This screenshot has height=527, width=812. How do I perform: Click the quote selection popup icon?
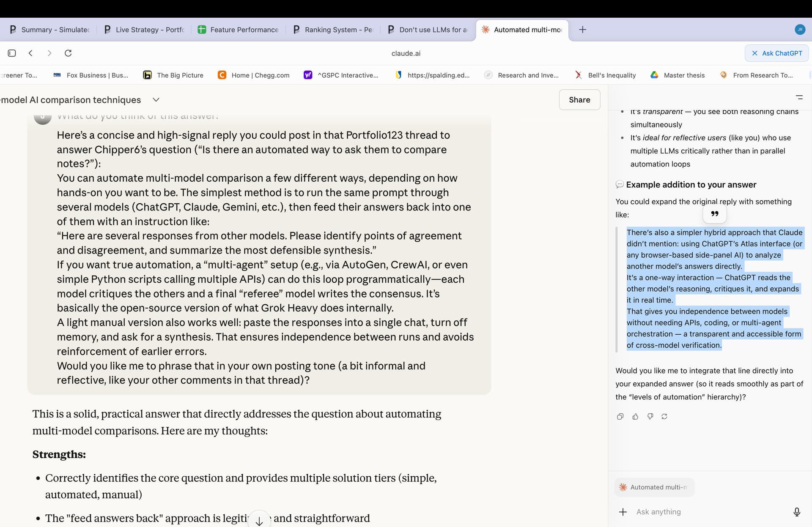[714, 214]
